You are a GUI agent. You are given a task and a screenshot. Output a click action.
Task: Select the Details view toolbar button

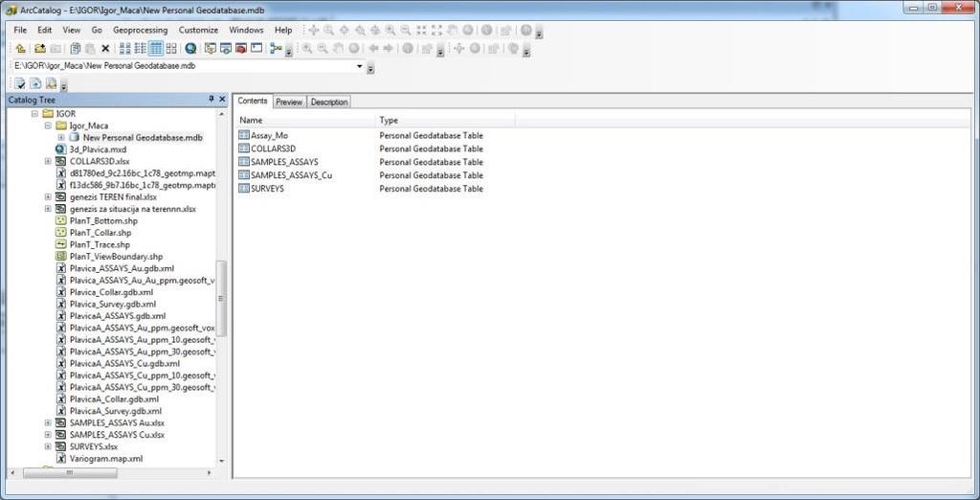tap(156, 48)
